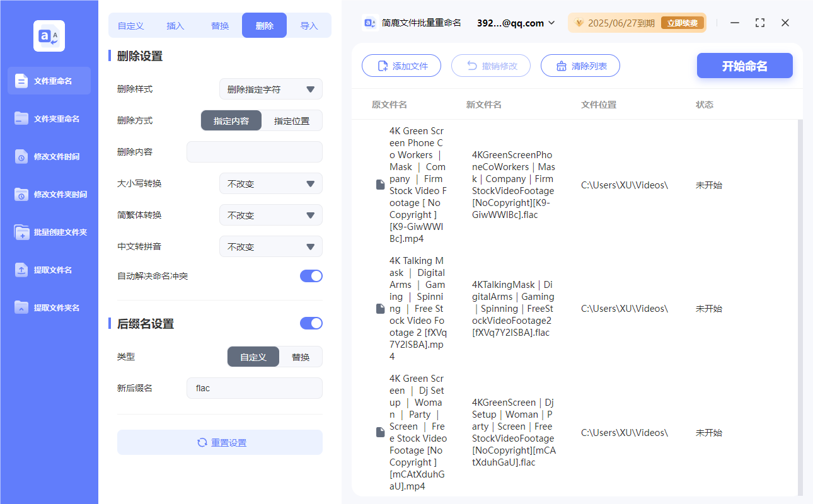Screen dimensions: 813x504
Task: Turn off the 后缀名设置 switch
Action: [x=311, y=323]
